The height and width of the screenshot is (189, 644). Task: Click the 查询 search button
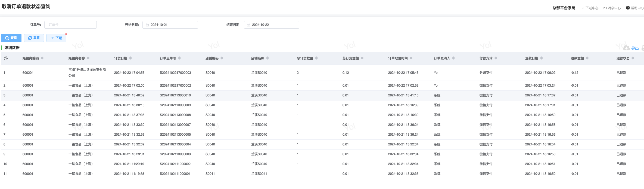[x=11, y=38]
